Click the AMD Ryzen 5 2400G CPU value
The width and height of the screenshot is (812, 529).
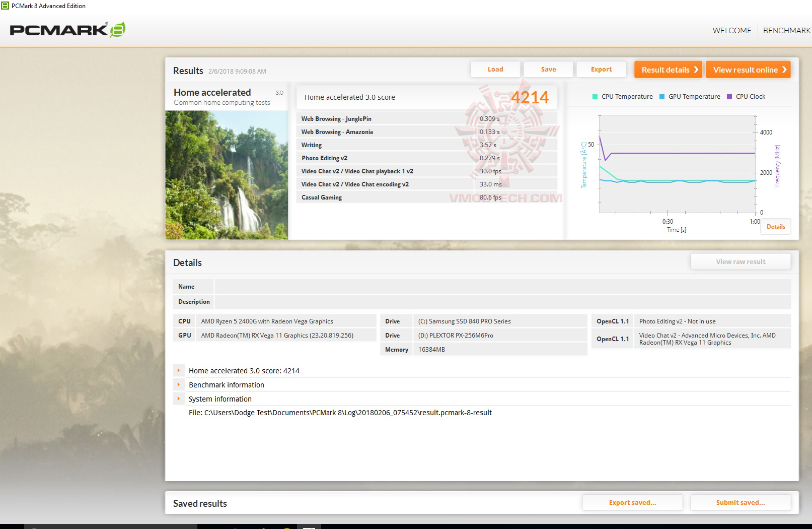267,321
